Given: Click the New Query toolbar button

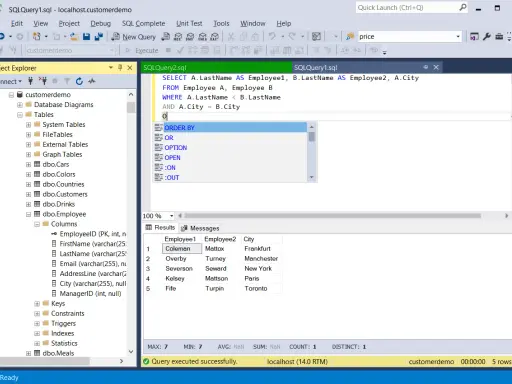Looking at the screenshot, I should (134, 37).
